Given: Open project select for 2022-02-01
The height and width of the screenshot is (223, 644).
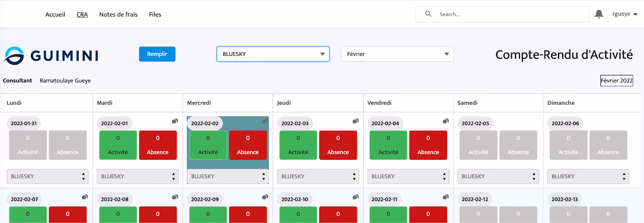Looking at the screenshot, I should (137, 176).
